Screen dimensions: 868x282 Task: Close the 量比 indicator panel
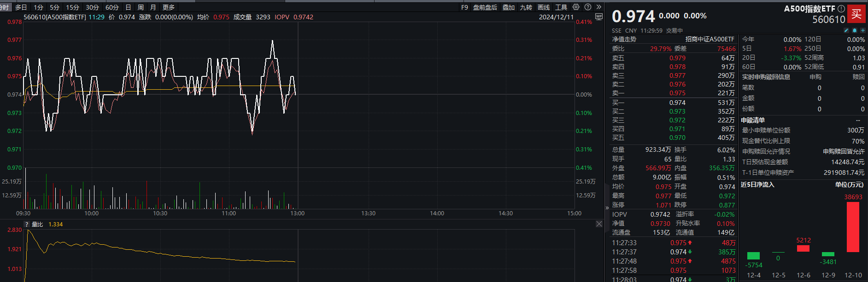point(599,224)
